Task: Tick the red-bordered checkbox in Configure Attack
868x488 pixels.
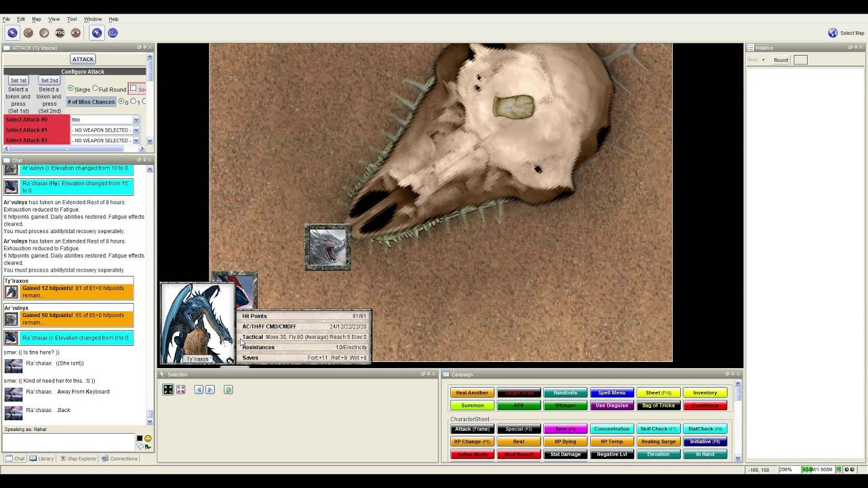Action: click(134, 88)
